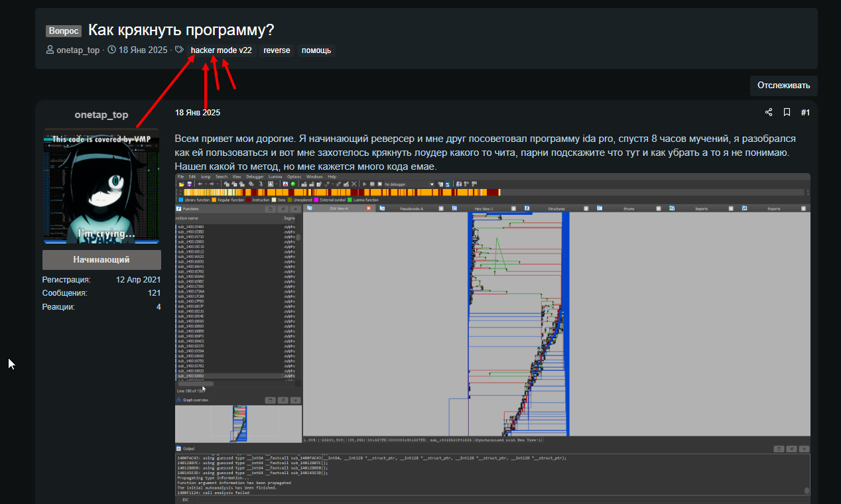This screenshot has width=841, height=504.
Task: Click the thread title 'Как крякнуть программу?'
Action: click(181, 31)
